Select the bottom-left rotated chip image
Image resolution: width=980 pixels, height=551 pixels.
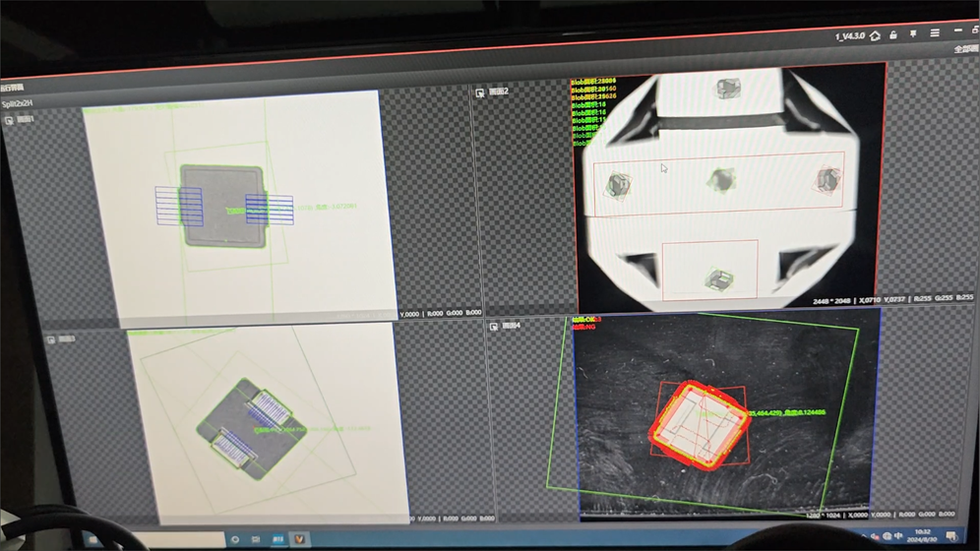point(266,423)
